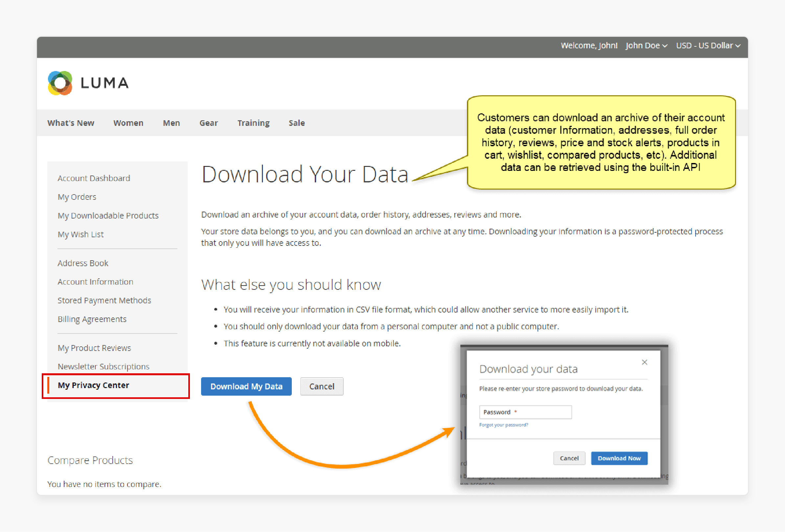Open Stored Payment Methods

[104, 300]
